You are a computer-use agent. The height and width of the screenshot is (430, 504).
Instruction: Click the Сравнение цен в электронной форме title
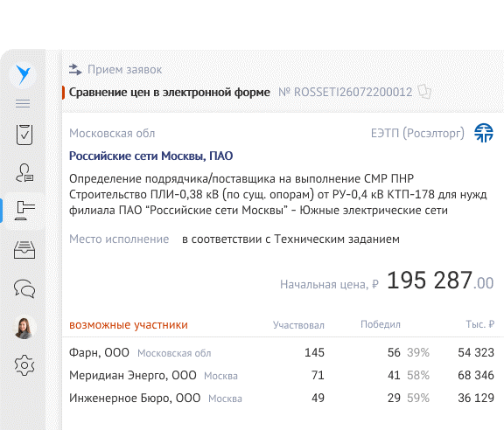[170, 92]
